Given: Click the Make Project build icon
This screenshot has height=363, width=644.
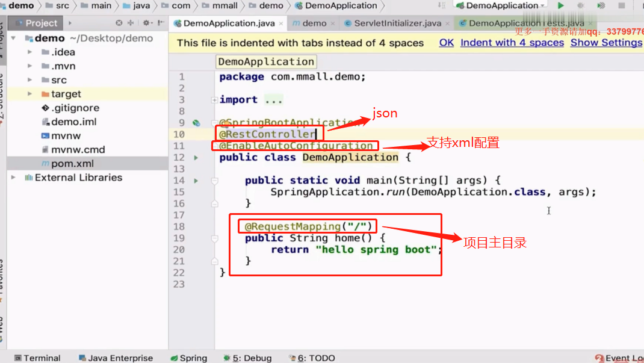Looking at the screenshot, I should click(x=442, y=5).
